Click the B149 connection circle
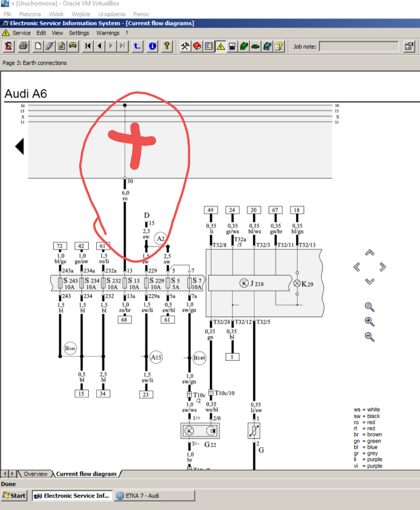 pyautogui.click(x=199, y=358)
